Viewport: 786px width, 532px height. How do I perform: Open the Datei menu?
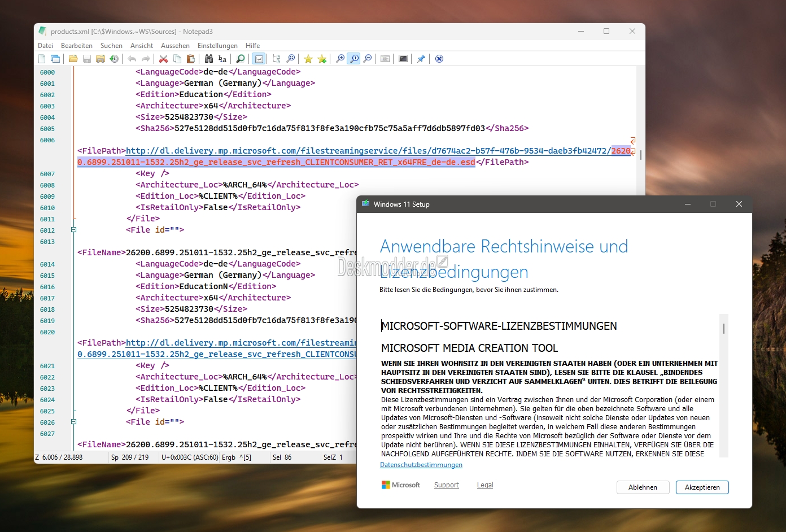45,46
